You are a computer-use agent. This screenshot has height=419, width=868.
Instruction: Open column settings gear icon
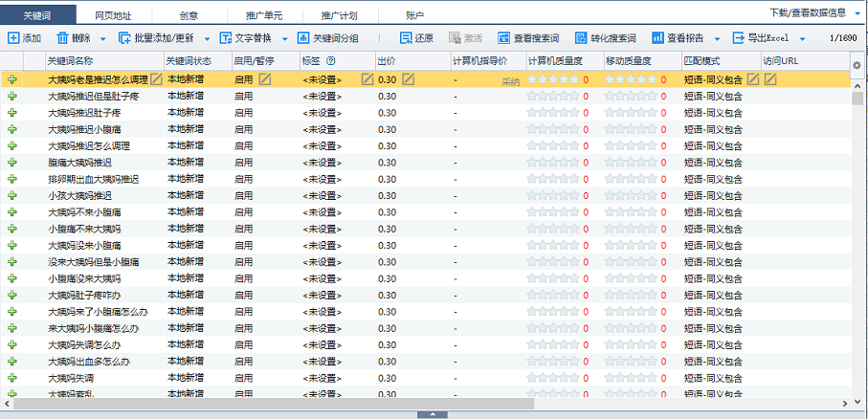point(857,65)
